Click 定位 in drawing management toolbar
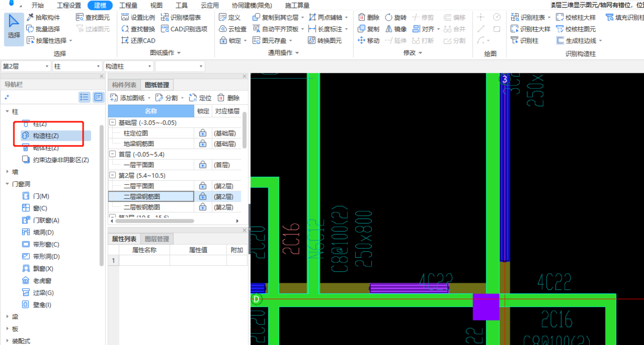The height and width of the screenshot is (345, 644). click(200, 98)
